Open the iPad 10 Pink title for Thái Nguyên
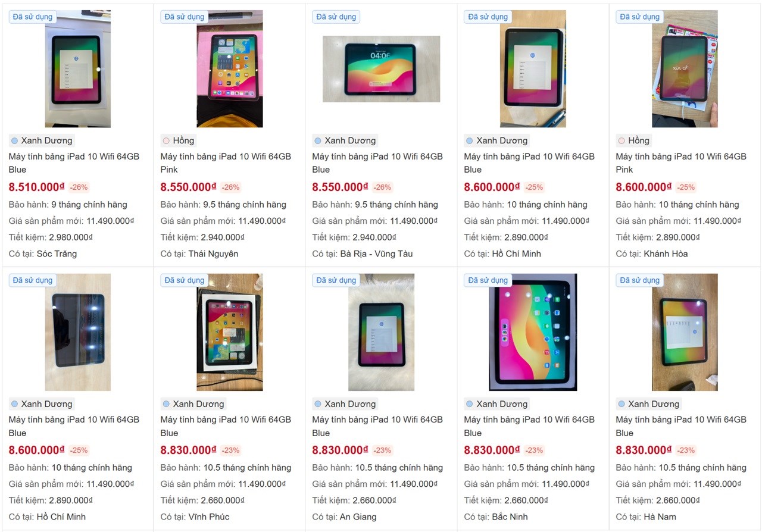Image resolution: width=762 pixels, height=532 pixels. pyautogui.click(x=226, y=162)
